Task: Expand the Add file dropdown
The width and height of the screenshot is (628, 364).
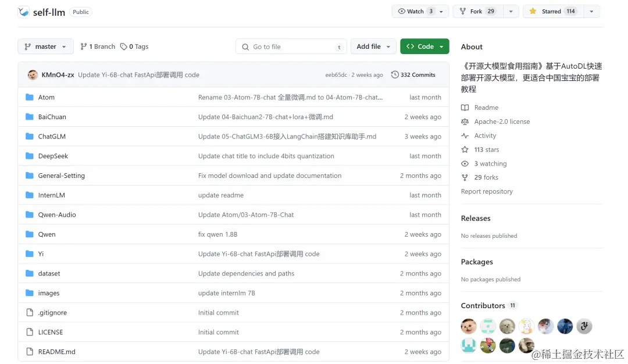Action: (x=373, y=47)
